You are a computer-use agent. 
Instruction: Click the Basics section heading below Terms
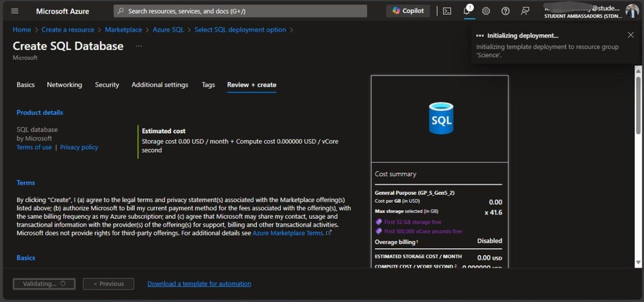(26, 257)
